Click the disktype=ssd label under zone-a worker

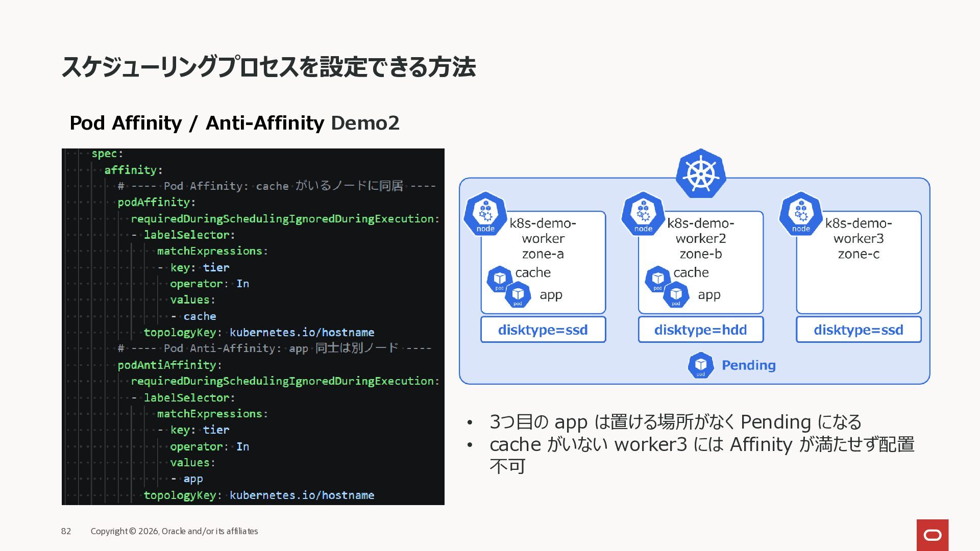(x=543, y=330)
